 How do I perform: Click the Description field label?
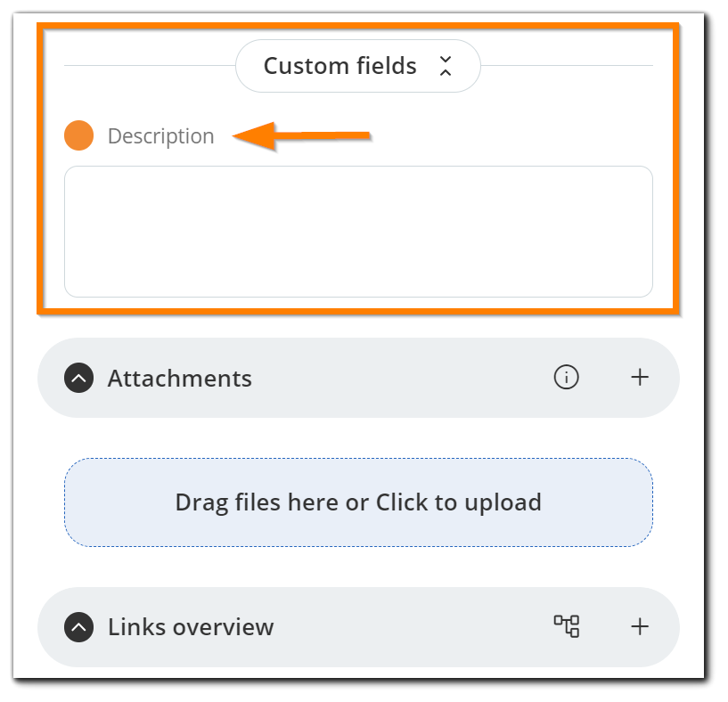click(160, 135)
